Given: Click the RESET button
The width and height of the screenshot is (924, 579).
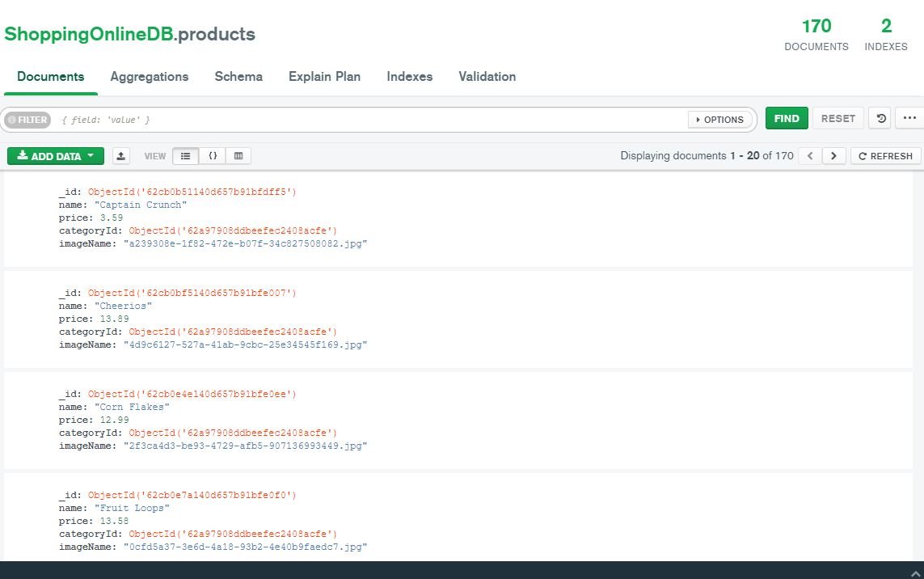Looking at the screenshot, I should point(838,119).
